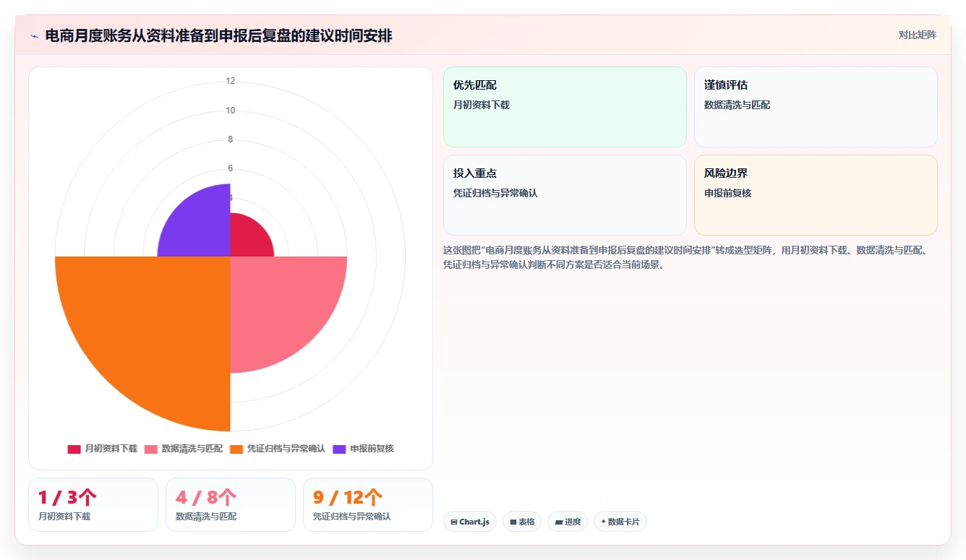This screenshot has height=560, width=966.
Task: Click the purple 申报前复核 chart segment
Action: (x=199, y=225)
